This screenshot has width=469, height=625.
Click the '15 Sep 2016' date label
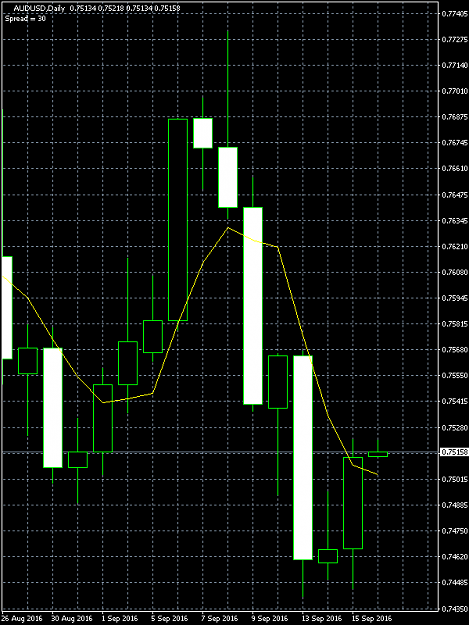(x=372, y=619)
